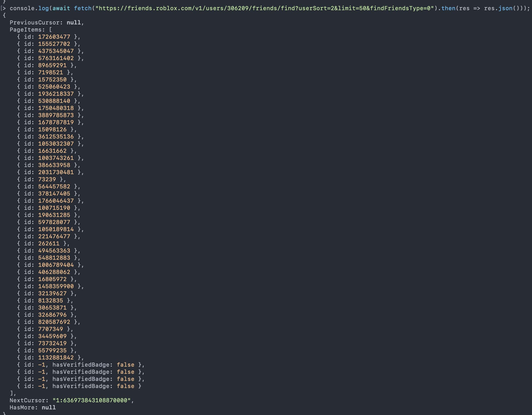The image size is (532, 415).
Task: Click the console.log command text
Action: click(x=29, y=8)
